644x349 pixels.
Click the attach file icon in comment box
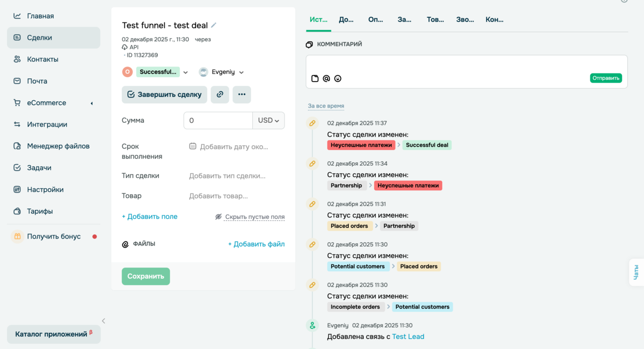coord(315,78)
